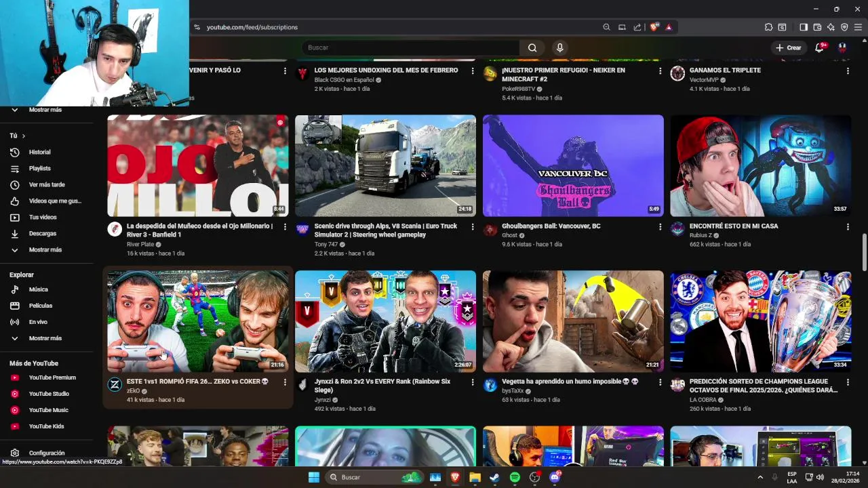The width and height of the screenshot is (868, 488).
Task: Open YouTube notifications bell
Action: click(819, 47)
